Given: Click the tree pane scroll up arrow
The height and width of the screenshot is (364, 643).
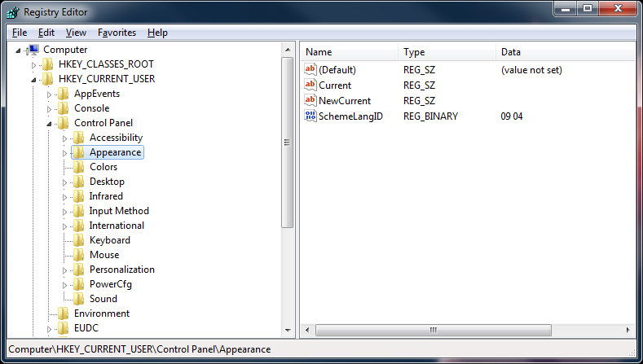Looking at the screenshot, I should pyautogui.click(x=288, y=50).
